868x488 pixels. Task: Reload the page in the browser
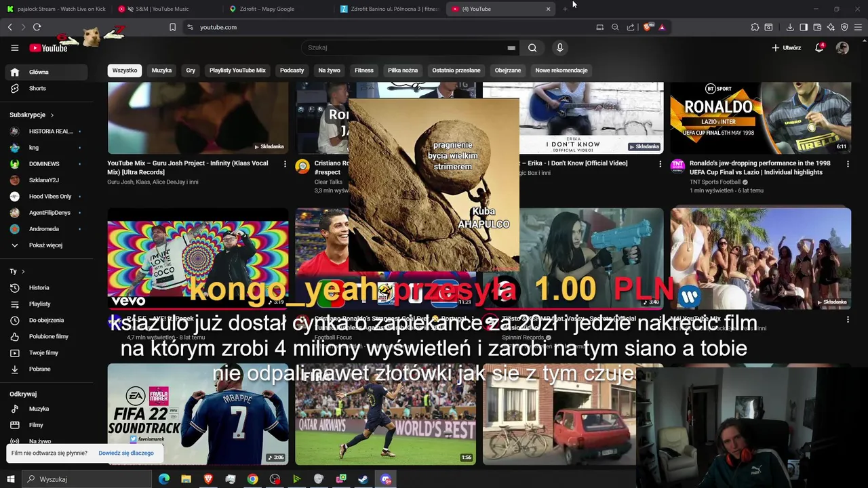tap(37, 27)
